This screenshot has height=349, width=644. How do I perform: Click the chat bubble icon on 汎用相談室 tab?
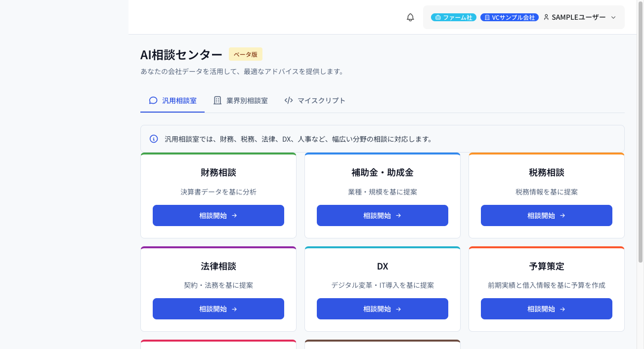click(x=153, y=100)
